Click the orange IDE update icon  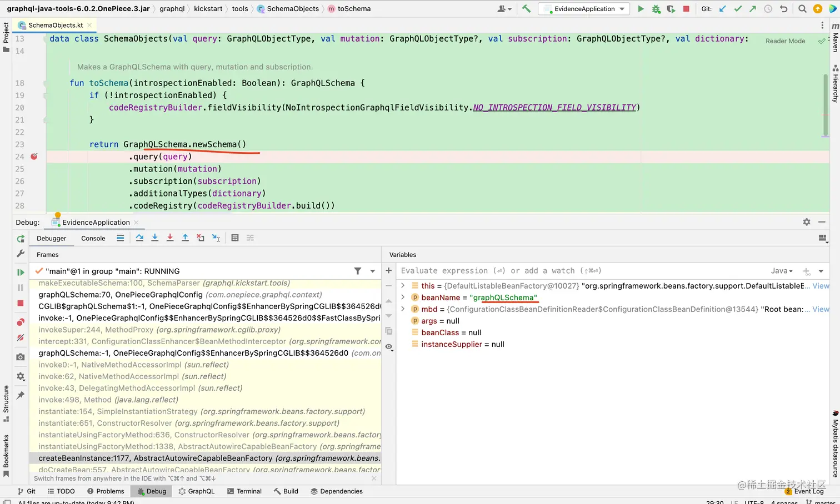click(x=818, y=9)
